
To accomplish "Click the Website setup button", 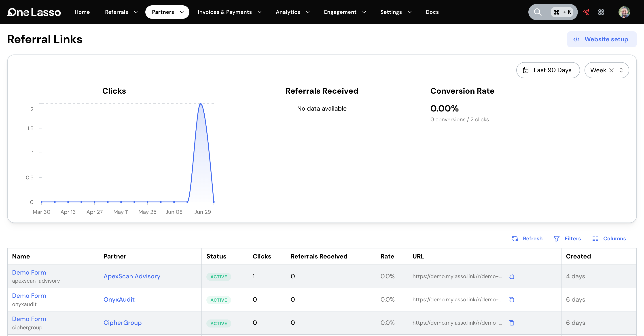I will 602,39.
